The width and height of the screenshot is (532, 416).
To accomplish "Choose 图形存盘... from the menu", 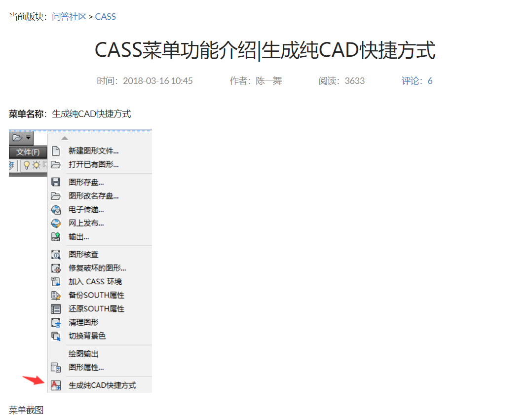I will pyautogui.click(x=86, y=182).
